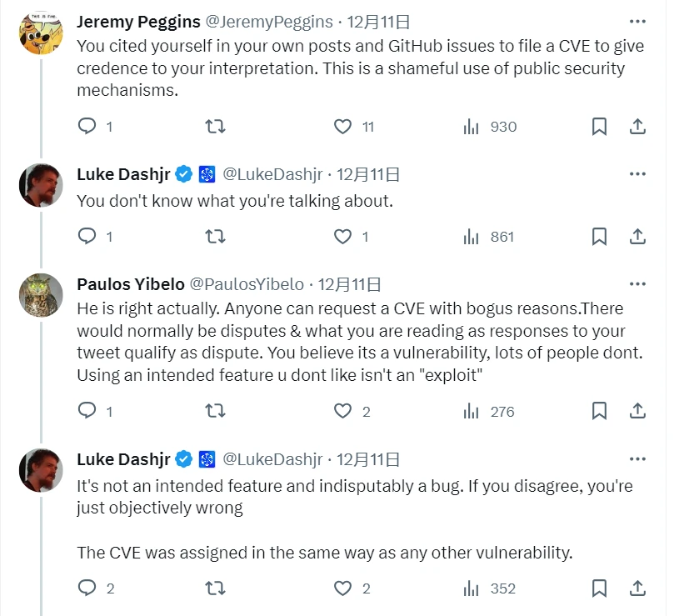Reply to Luke Dashjr's last tweet
The height and width of the screenshot is (616, 689).
coord(87,588)
